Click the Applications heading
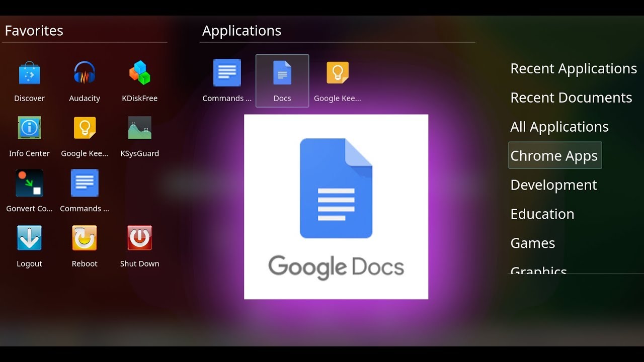644x362 pixels. pyautogui.click(x=242, y=31)
